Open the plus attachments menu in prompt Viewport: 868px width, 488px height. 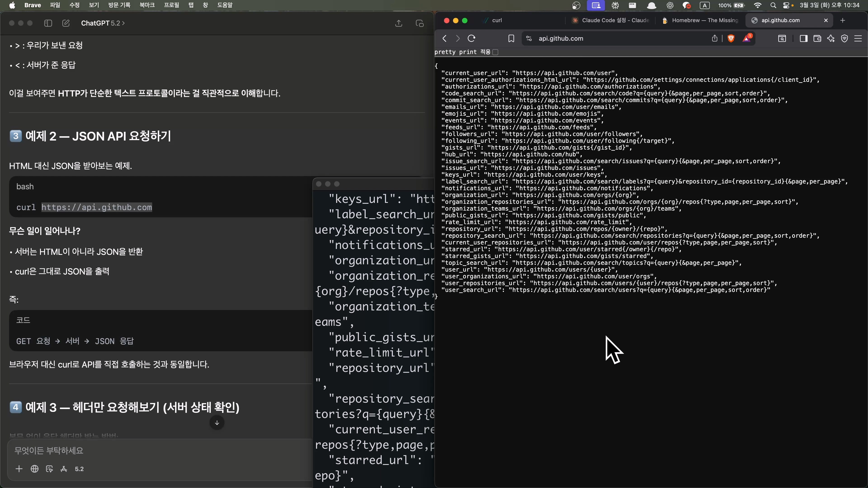pos(19,469)
